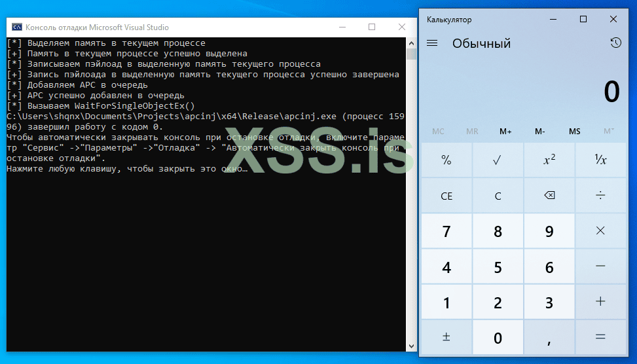637x364 pixels.
Task: Click the apcinj.exe path line in console
Action: click(x=206, y=117)
